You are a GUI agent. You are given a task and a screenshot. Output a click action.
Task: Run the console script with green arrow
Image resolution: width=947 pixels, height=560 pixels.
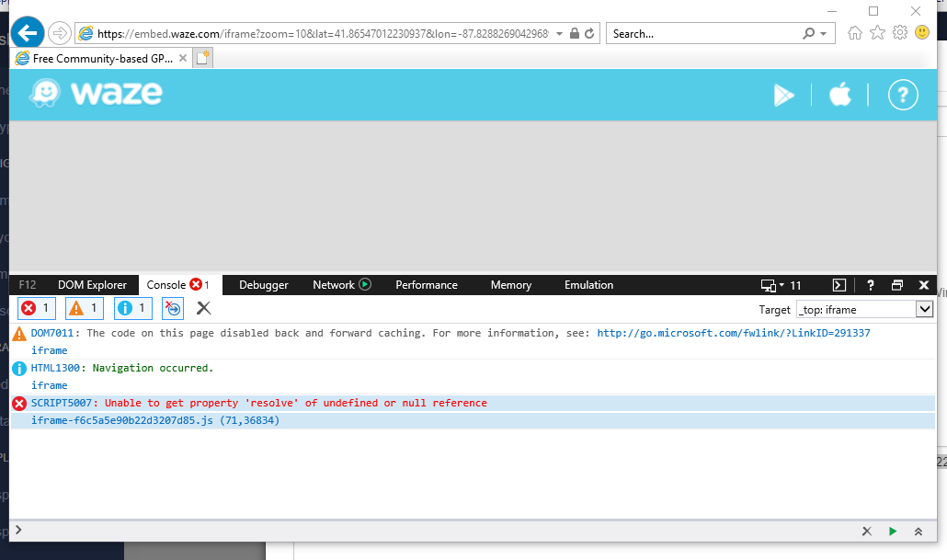[893, 531]
